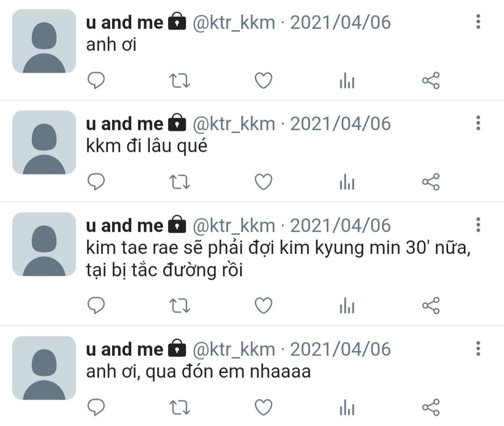Open profile avatar of the first tweet

tap(44, 41)
